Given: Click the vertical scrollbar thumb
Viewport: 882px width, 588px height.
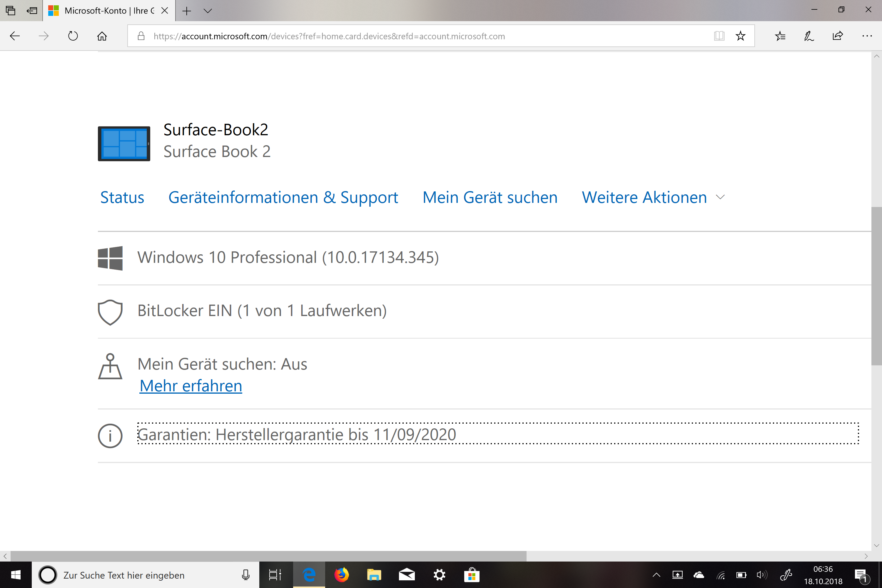Looking at the screenshot, I should [876, 286].
